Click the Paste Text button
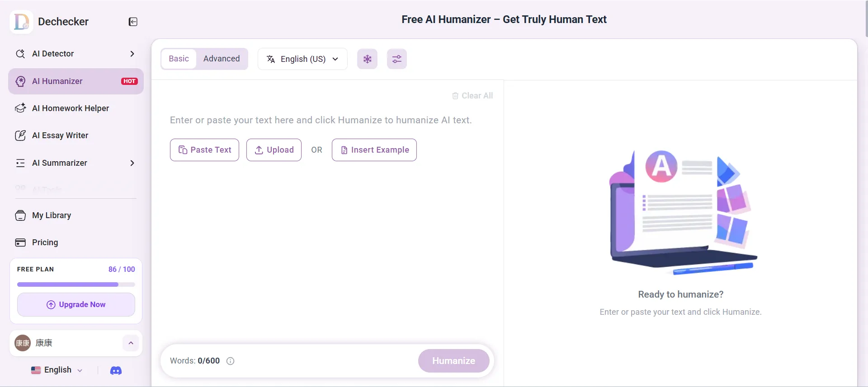Screen dimensions: 868x387 pyautogui.click(x=204, y=150)
